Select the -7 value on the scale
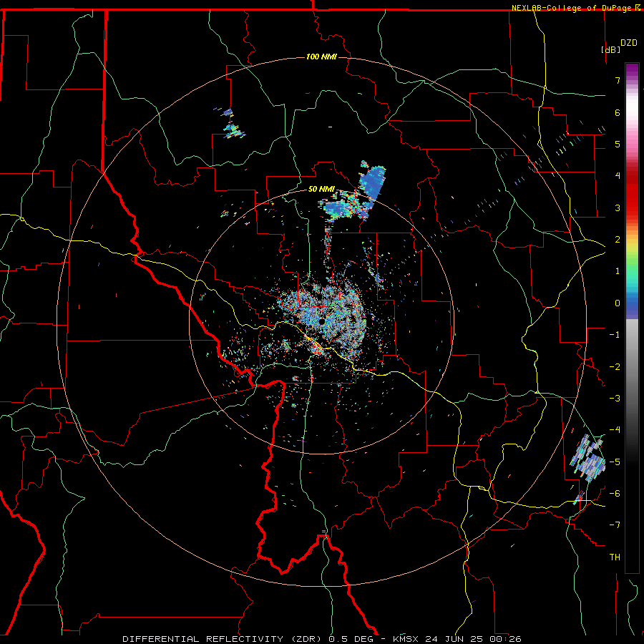Viewport: 644px width, 644px height. coord(615,525)
